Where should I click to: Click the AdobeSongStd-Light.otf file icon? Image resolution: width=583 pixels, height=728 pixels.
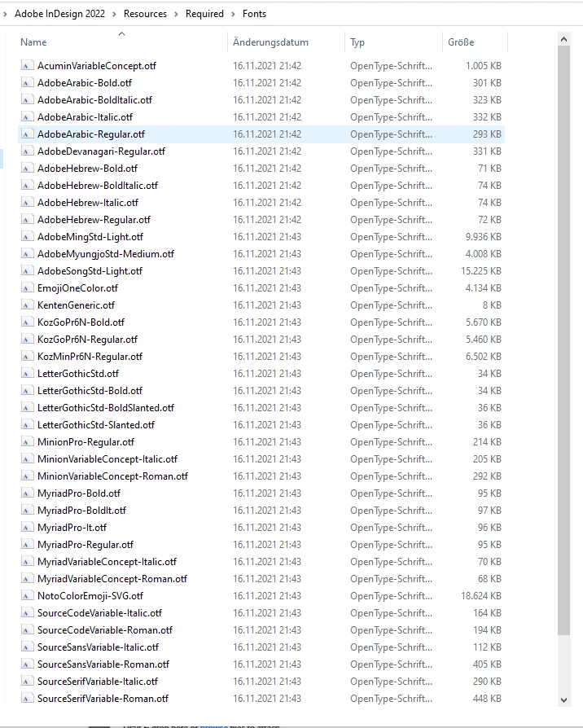point(27,271)
